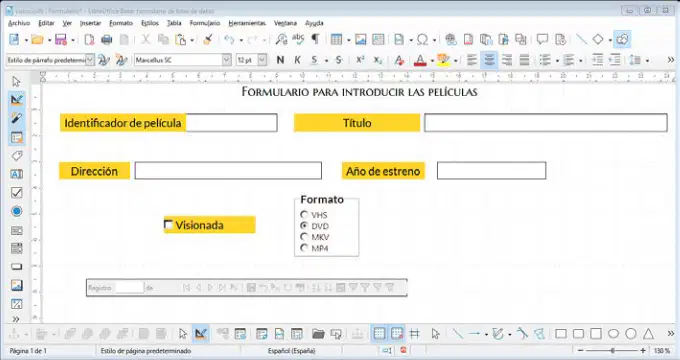Select the VHS format radio button

304,215
